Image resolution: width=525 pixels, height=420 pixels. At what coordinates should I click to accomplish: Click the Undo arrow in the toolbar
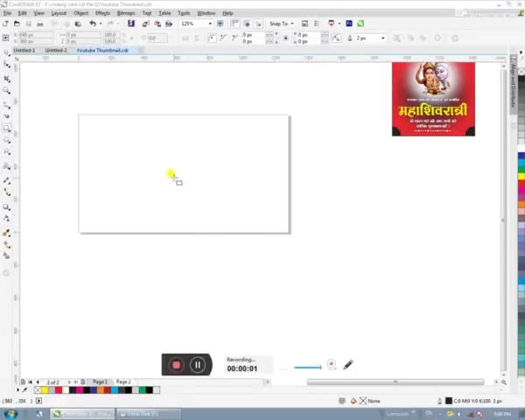(92, 24)
